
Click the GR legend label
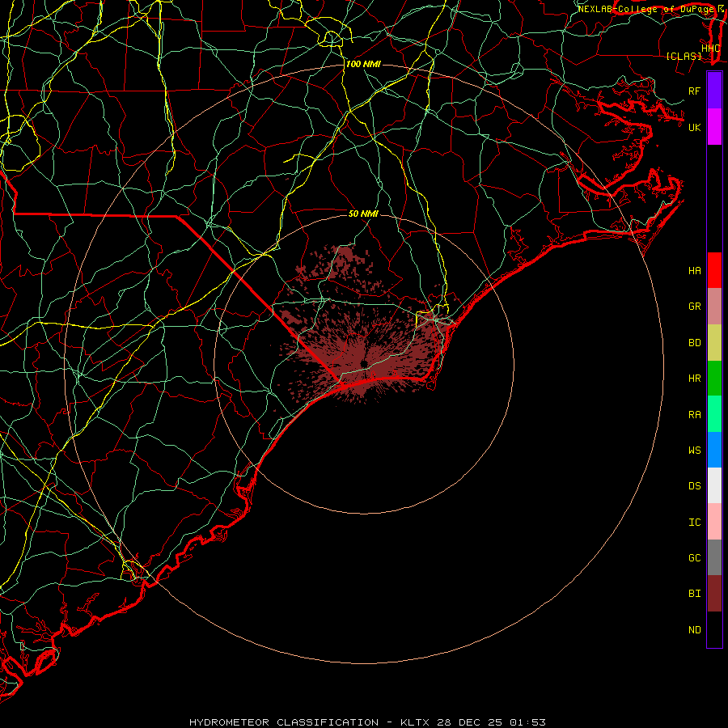[x=694, y=307]
